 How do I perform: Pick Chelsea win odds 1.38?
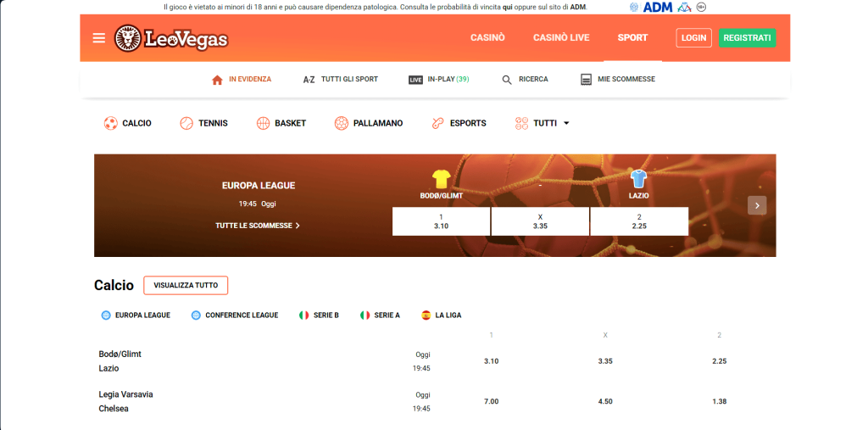click(719, 402)
